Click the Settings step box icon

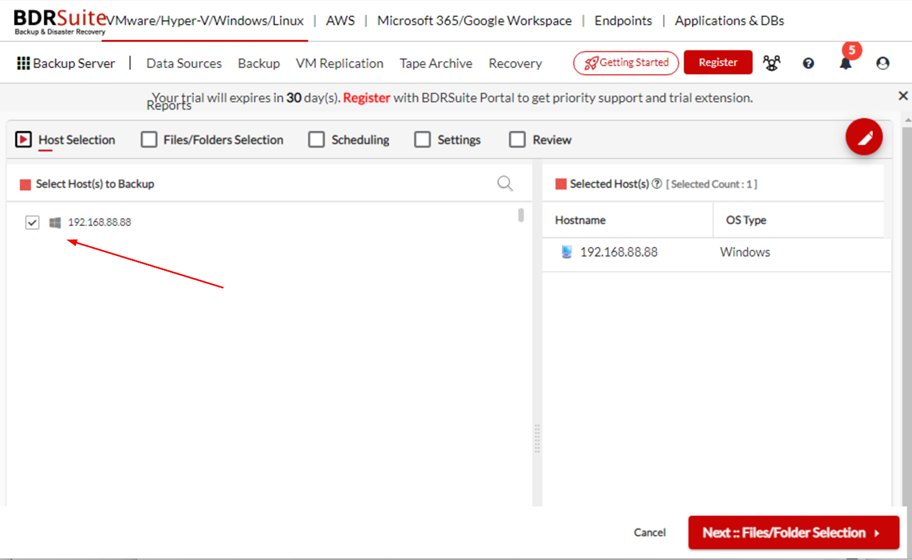422,140
